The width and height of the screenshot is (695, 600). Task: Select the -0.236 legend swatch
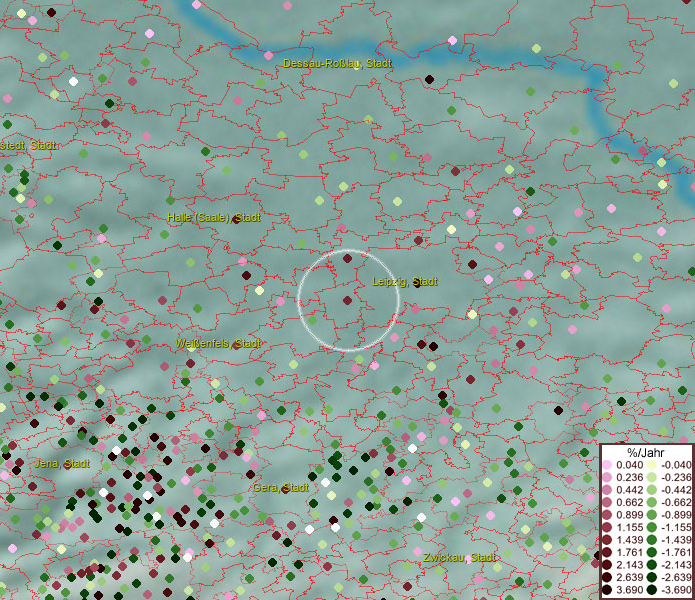[x=652, y=477]
